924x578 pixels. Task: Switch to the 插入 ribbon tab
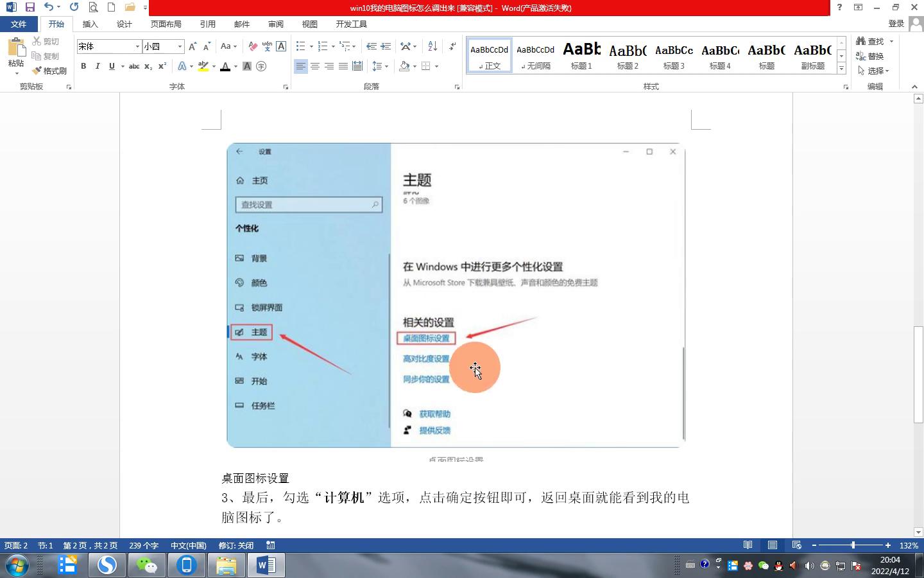(90, 24)
